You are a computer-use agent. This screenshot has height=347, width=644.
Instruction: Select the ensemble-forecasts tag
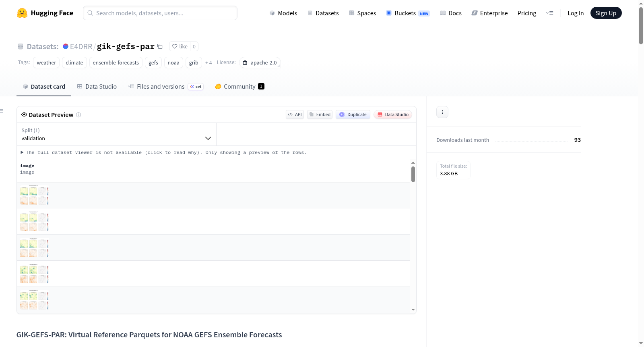click(x=116, y=62)
